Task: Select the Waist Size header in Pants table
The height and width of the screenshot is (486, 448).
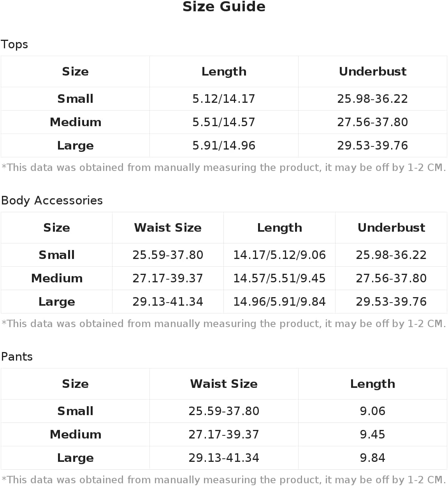Action: pyautogui.click(x=224, y=384)
